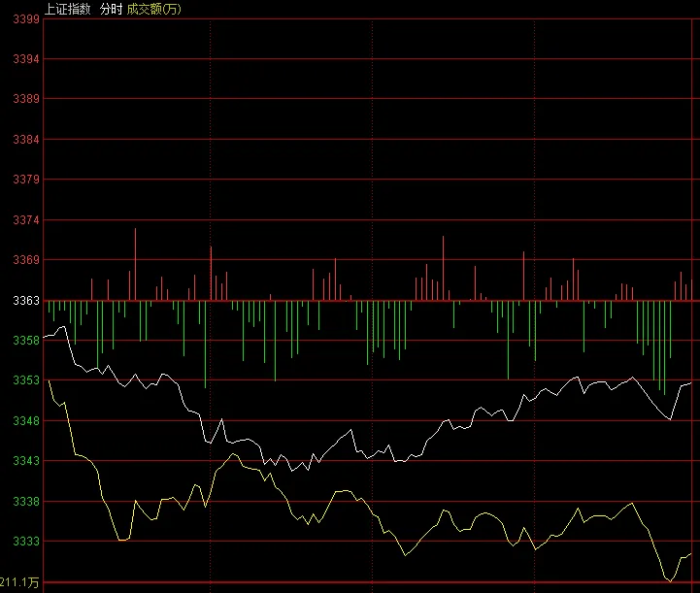Click the white 3363 baseline value
Screen dimensions: 700x593
coord(26,301)
